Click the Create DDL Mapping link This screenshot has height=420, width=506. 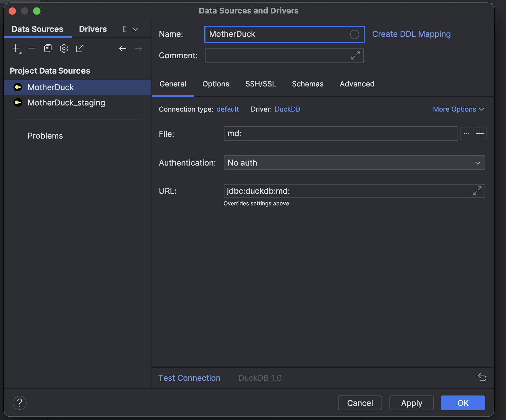(412, 34)
